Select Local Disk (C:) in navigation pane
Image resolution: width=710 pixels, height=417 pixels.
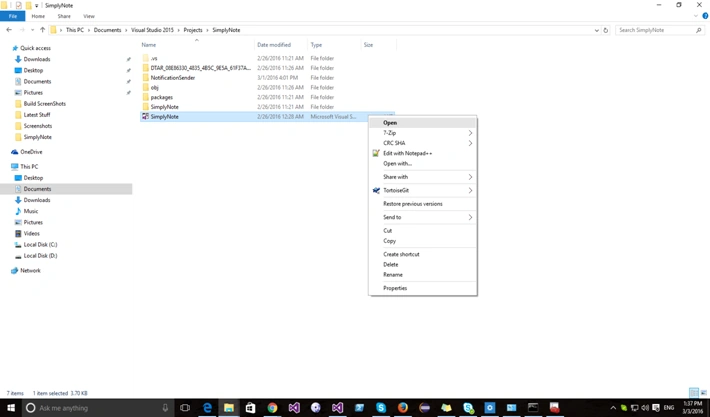40,244
